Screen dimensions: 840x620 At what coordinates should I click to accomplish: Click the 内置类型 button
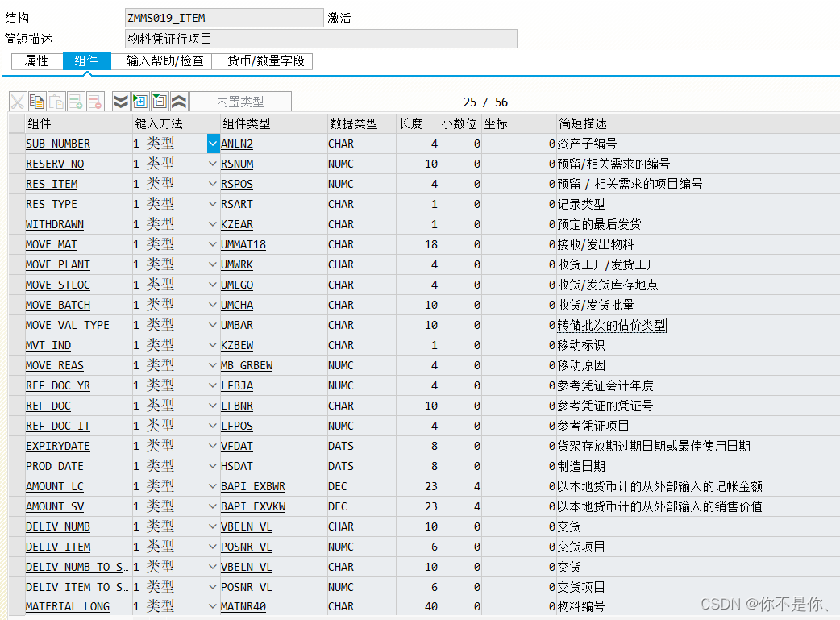coord(241,101)
